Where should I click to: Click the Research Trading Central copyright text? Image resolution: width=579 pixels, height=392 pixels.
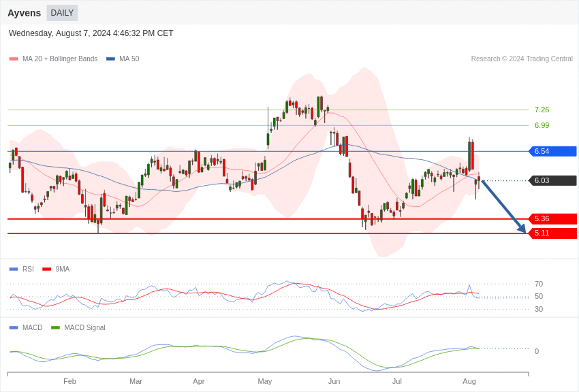pyautogui.click(x=522, y=59)
